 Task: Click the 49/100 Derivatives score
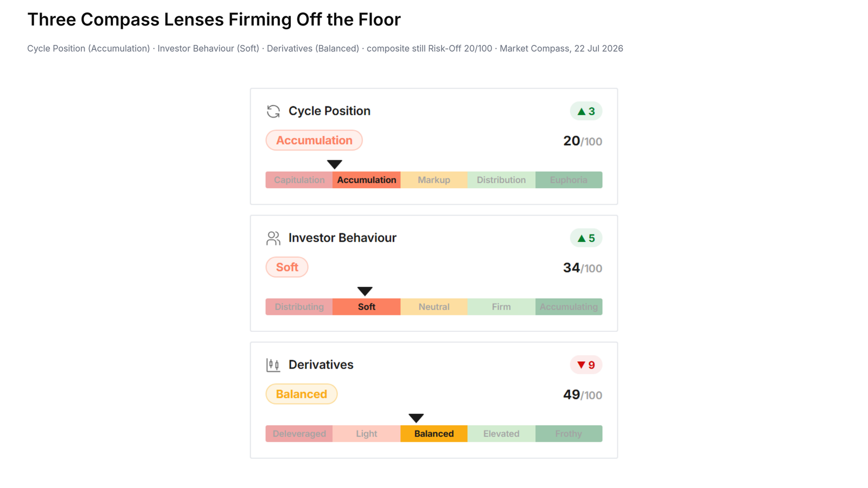click(583, 395)
